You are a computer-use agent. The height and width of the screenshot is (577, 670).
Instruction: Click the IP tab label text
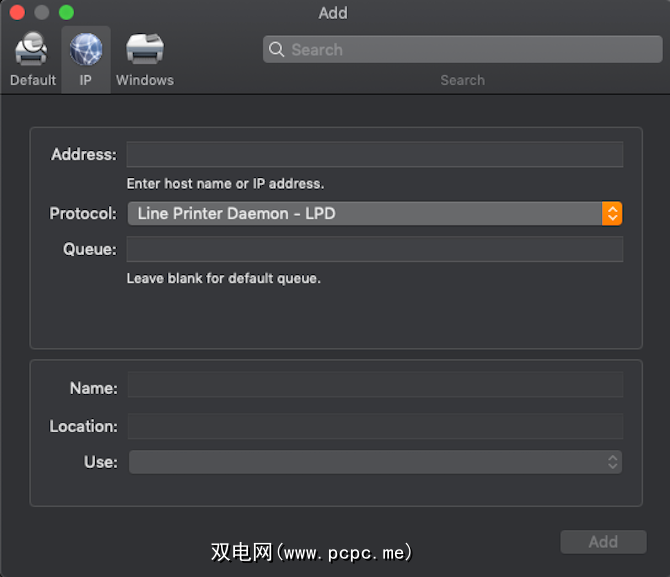coord(86,80)
